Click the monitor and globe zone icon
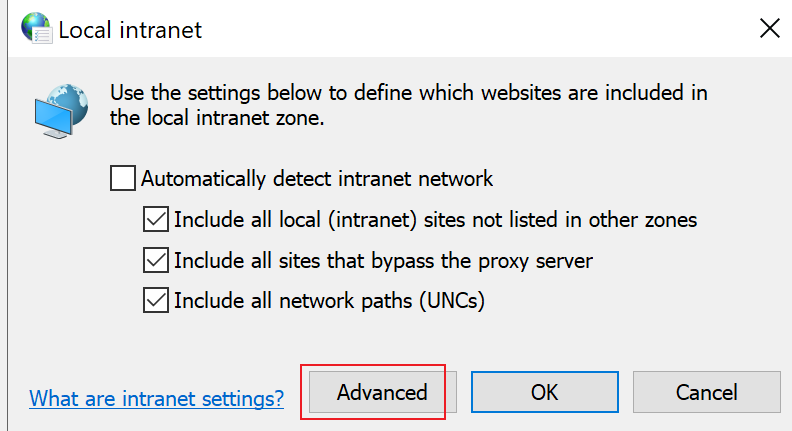Screen dimensions: 792x431 (62, 111)
